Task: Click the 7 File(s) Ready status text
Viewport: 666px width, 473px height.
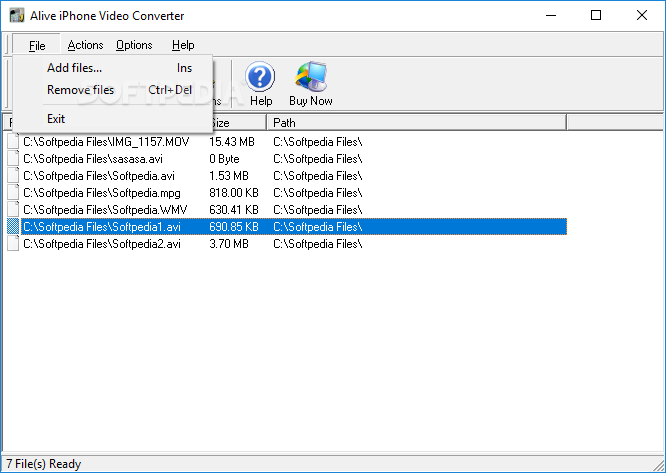Action: [43, 464]
